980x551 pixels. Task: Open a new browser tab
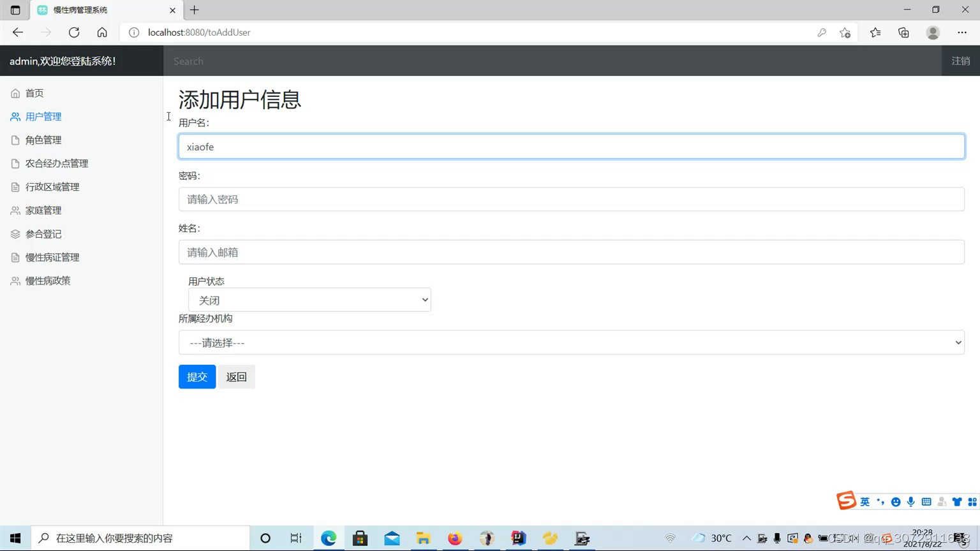(x=195, y=10)
